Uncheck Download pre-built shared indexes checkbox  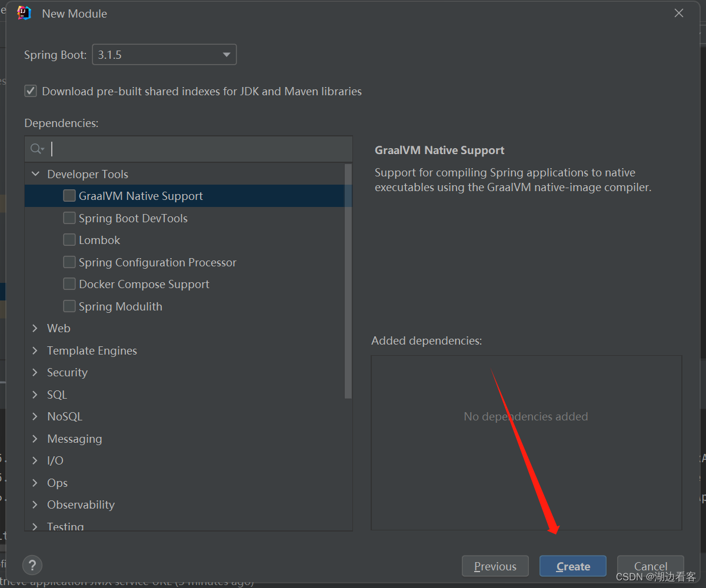[x=31, y=91]
